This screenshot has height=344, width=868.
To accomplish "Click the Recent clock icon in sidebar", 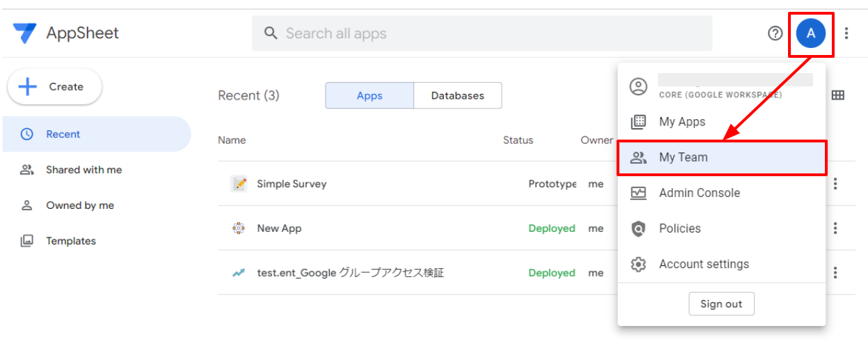I will point(27,134).
